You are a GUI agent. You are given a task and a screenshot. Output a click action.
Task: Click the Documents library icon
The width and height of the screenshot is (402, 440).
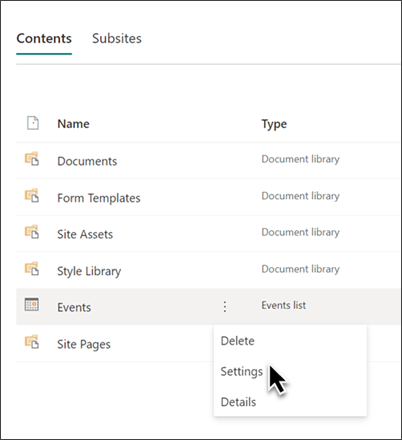pos(32,159)
